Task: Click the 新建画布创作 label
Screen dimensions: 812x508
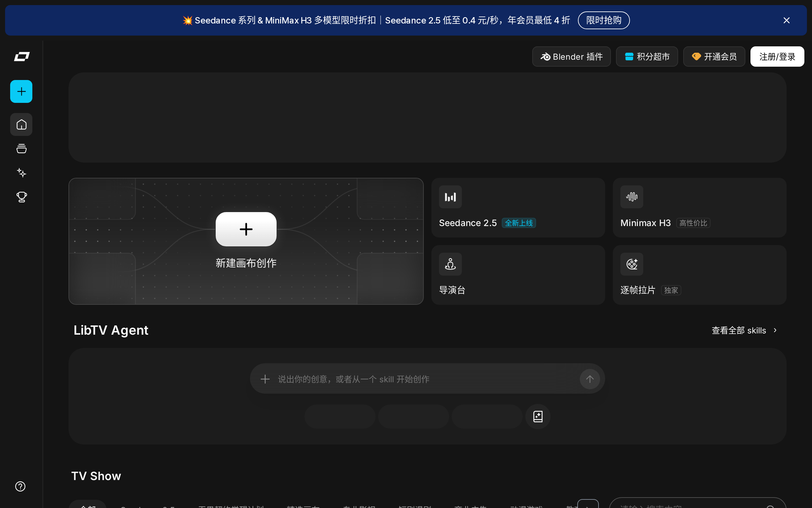Action: point(246,263)
